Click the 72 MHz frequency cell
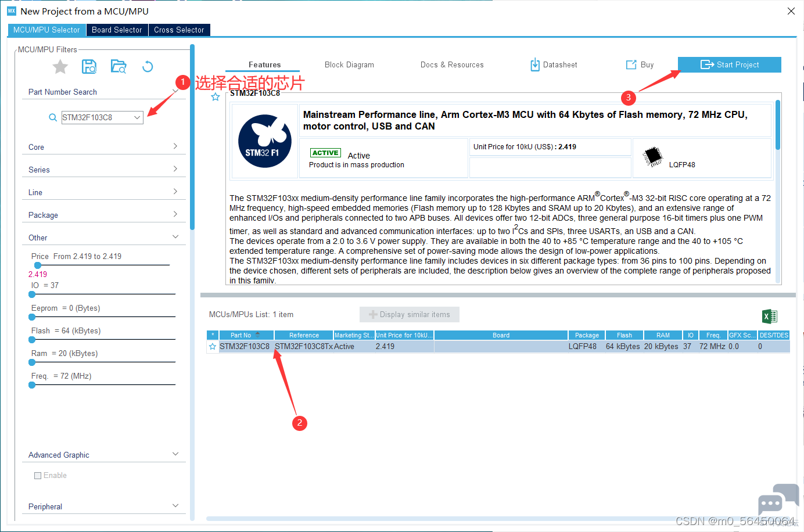The width and height of the screenshot is (804, 532). pyautogui.click(x=712, y=347)
